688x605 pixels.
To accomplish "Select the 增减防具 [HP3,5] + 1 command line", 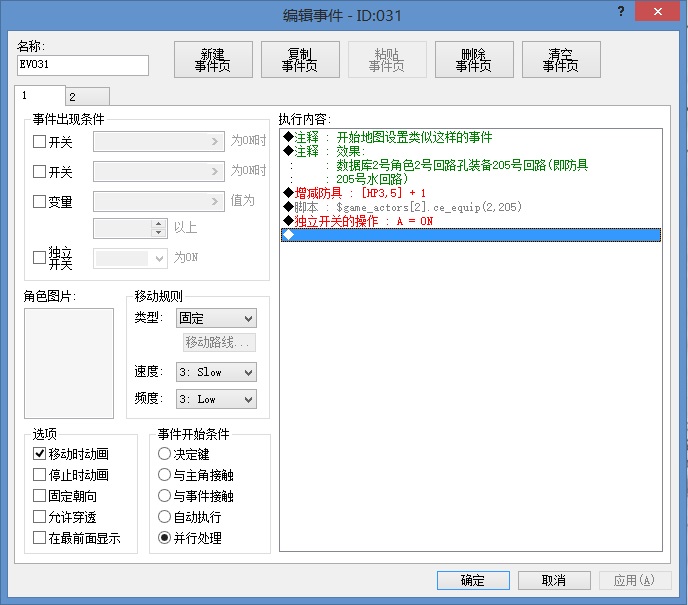I will (471, 193).
